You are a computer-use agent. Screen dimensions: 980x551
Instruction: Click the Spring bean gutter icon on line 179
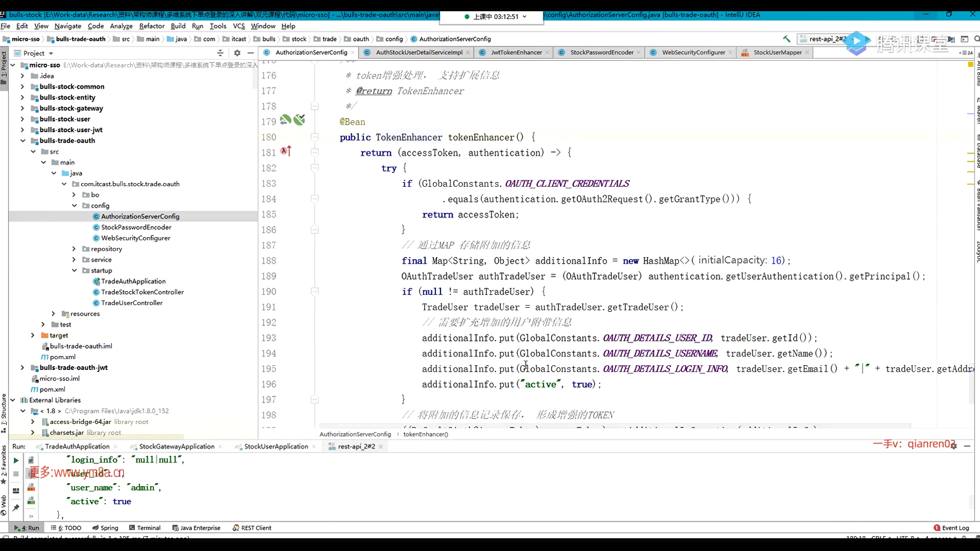coord(286,120)
